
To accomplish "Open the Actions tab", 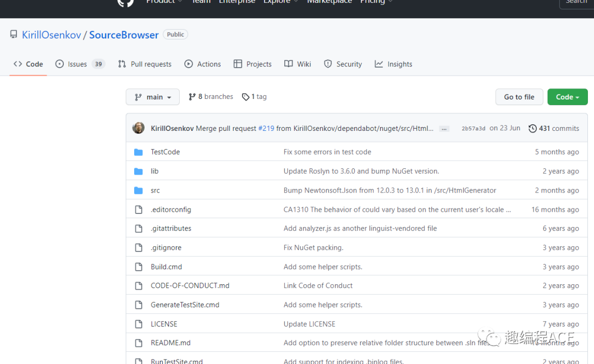I will pyautogui.click(x=202, y=64).
